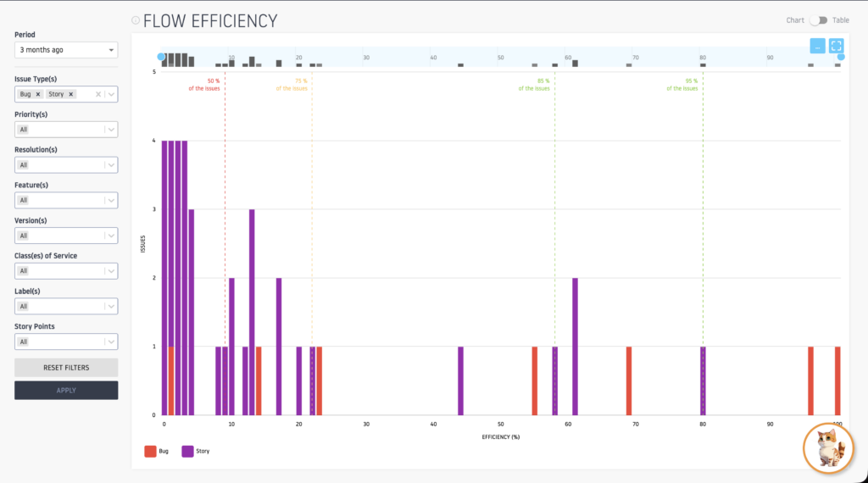Expand the Priority(s) dropdown
Viewport: 868px width, 483px height.
pyautogui.click(x=66, y=130)
